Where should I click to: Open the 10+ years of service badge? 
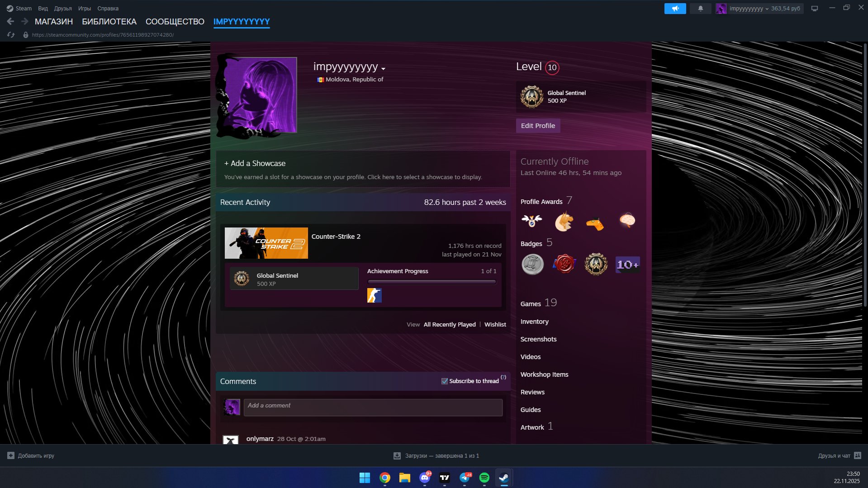pos(627,265)
